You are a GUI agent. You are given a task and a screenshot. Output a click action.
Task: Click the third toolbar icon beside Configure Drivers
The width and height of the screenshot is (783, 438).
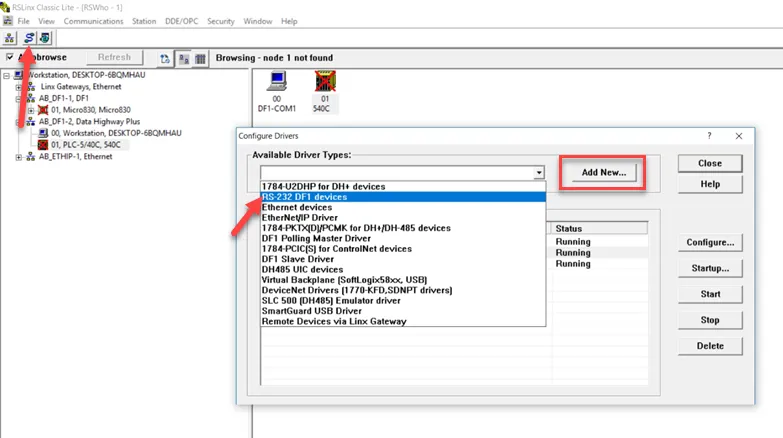[x=45, y=38]
